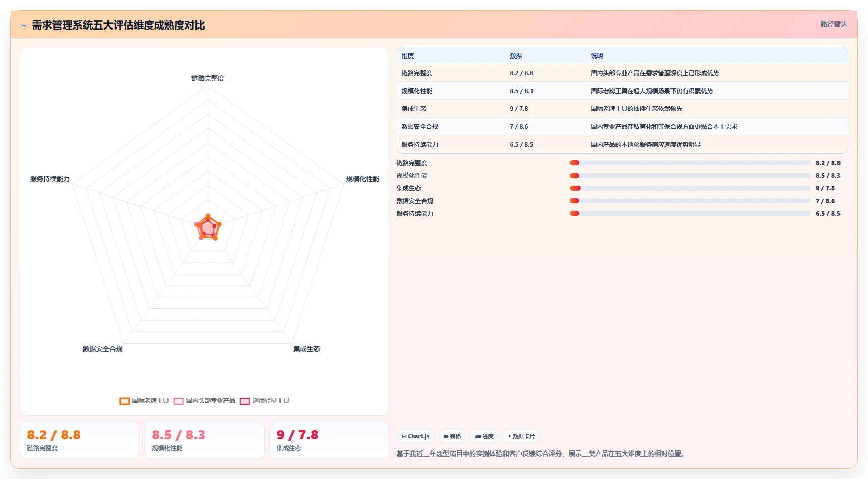This screenshot has height=479, width=868.
Task: Click the 数据 table column header
Action: pos(516,56)
